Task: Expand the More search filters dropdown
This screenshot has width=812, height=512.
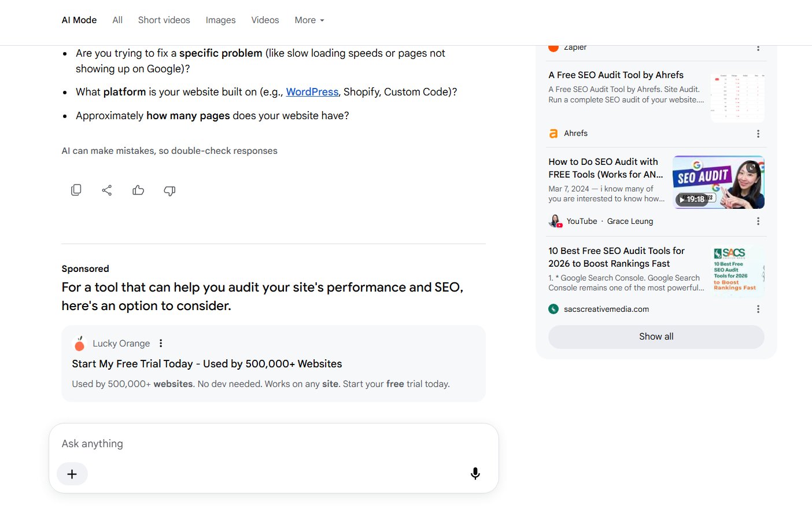Action: tap(309, 20)
